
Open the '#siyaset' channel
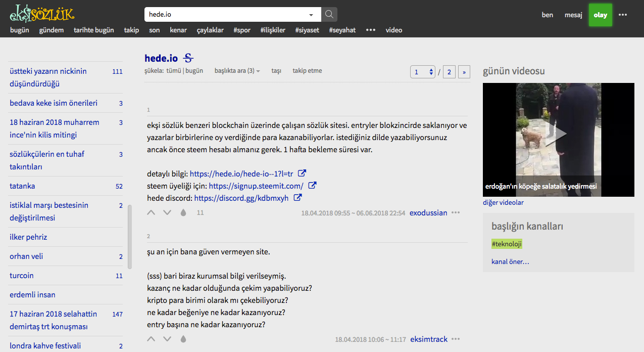point(307,30)
